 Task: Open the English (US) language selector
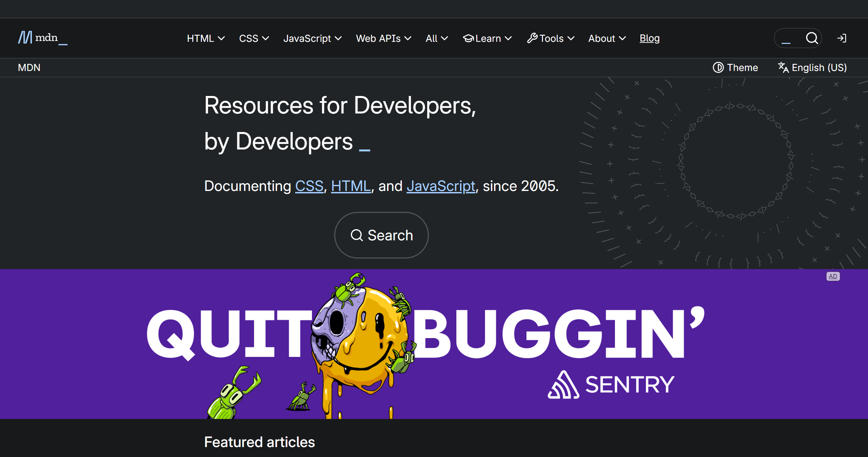(x=812, y=68)
